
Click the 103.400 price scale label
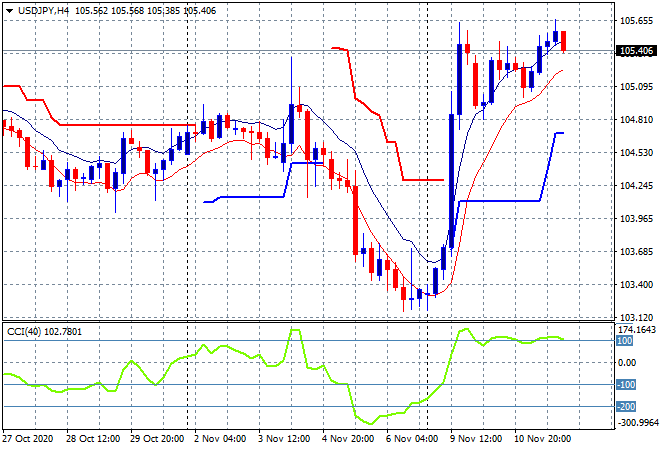click(x=636, y=285)
